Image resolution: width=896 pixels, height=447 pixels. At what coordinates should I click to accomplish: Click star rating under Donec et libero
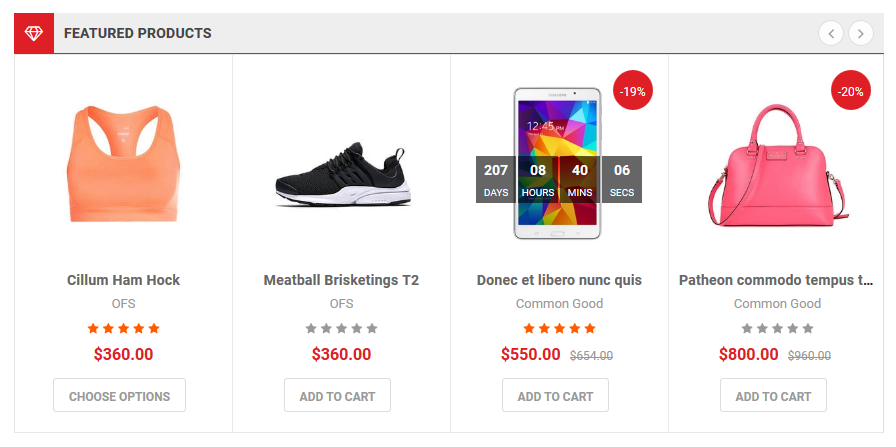tap(559, 328)
